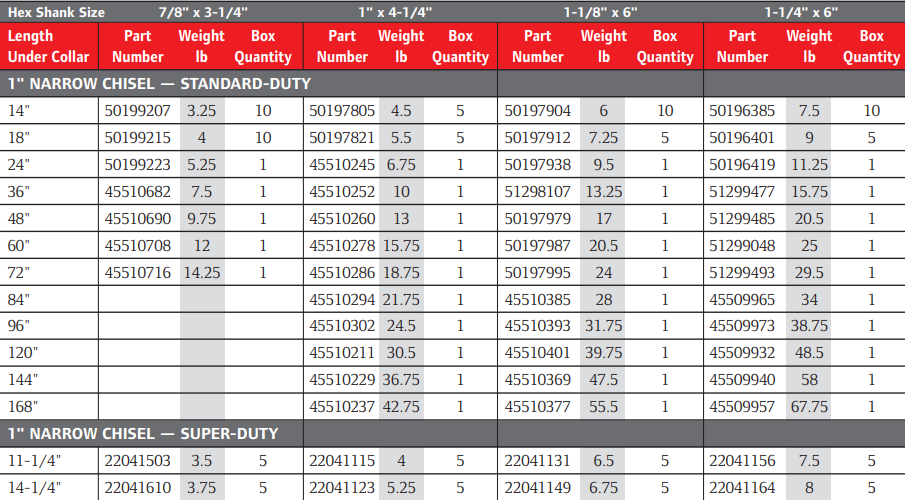
Task: Click the "Length Under Collar" column header
Action: [x=49, y=47]
